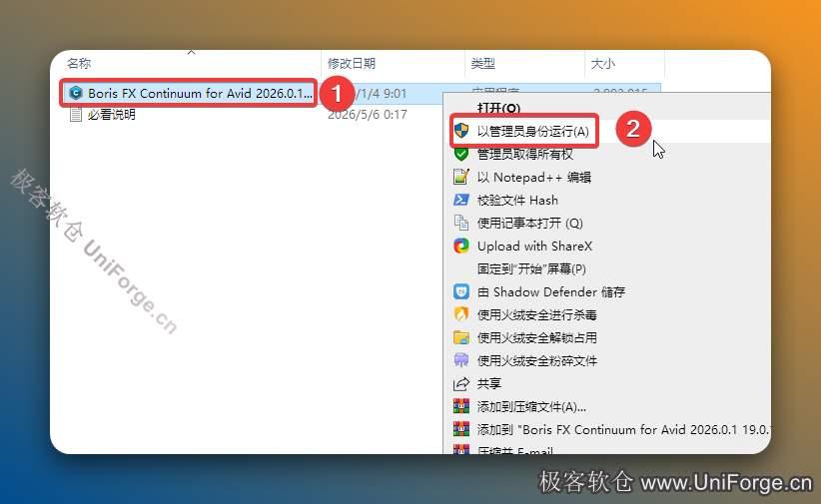Select the 必看说明 text file
The image size is (821, 504).
click(x=111, y=115)
